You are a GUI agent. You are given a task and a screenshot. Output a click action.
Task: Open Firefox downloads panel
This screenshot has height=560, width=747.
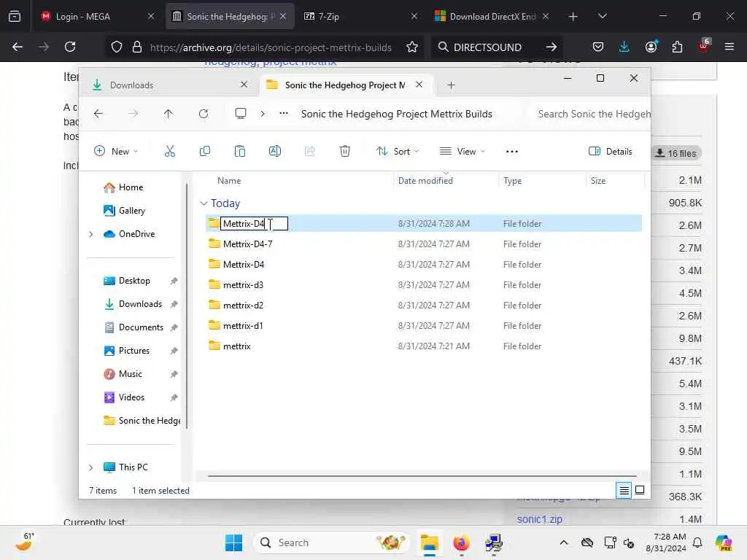[624, 47]
